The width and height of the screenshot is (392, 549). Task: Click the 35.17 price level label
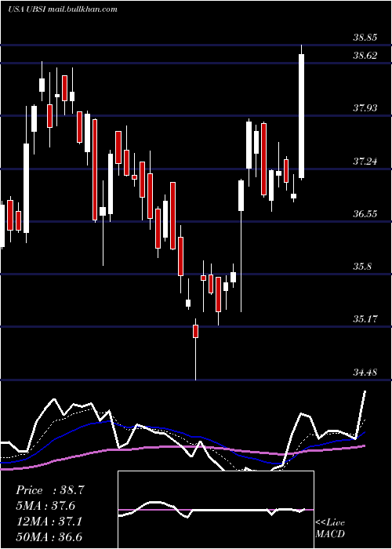pos(365,319)
